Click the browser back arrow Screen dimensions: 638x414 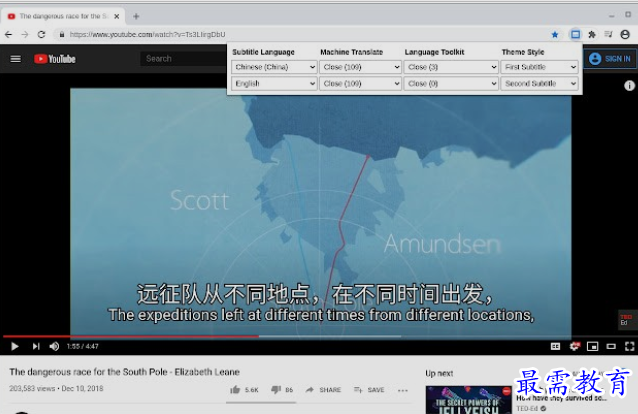click(9, 35)
